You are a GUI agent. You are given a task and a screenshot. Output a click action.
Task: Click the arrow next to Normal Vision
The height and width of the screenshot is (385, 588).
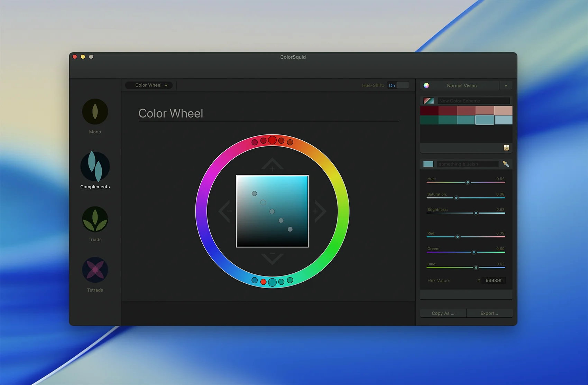pyautogui.click(x=506, y=86)
